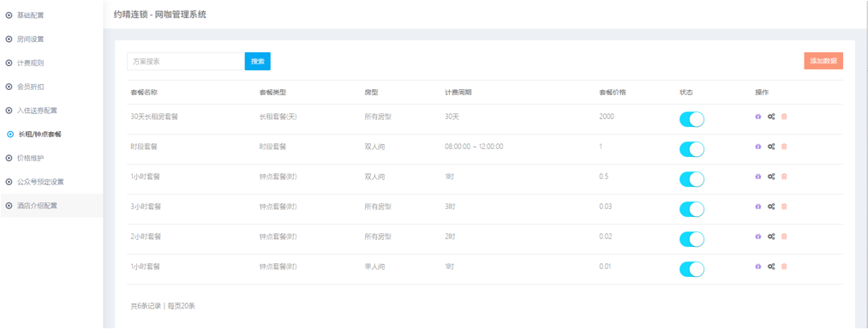Image resolution: width=868 pixels, height=330 pixels.
Task: Click trash icon for 1小时套餐 priced 0.5
Action: (x=784, y=177)
